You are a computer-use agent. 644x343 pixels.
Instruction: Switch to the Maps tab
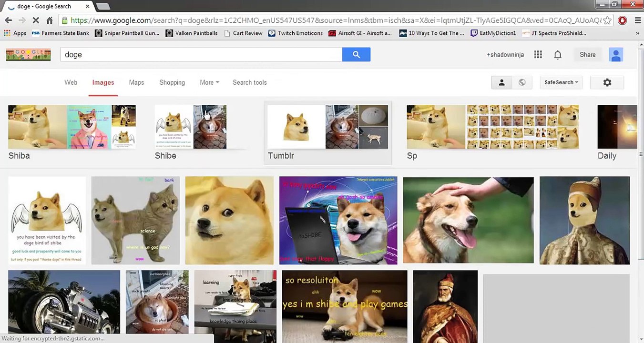click(136, 82)
